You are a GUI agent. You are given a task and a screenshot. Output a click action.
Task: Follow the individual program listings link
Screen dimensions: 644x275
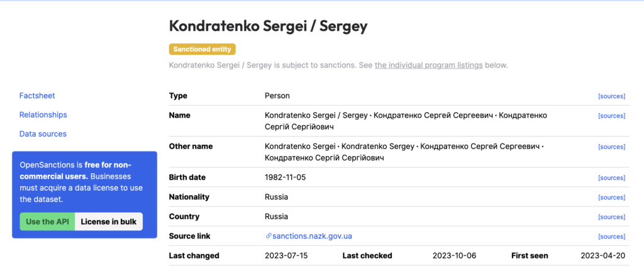pyautogui.click(x=428, y=65)
